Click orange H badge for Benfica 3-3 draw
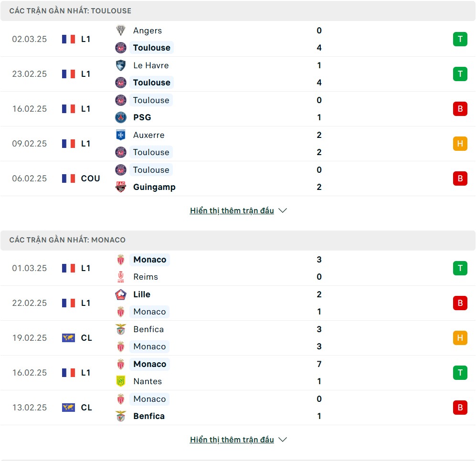Viewport: 476px width, 461px height. 460,338
